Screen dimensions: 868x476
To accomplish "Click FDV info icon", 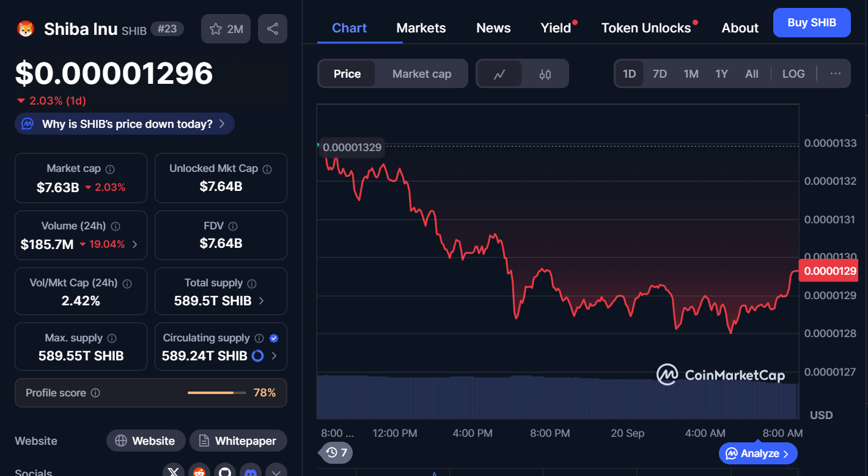I will pyautogui.click(x=233, y=226).
